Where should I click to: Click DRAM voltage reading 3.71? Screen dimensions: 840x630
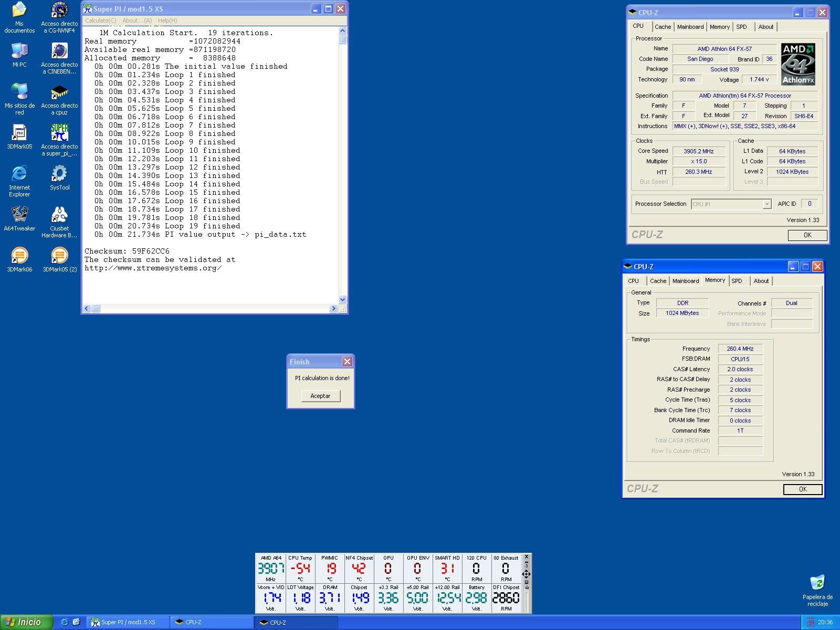click(x=330, y=598)
